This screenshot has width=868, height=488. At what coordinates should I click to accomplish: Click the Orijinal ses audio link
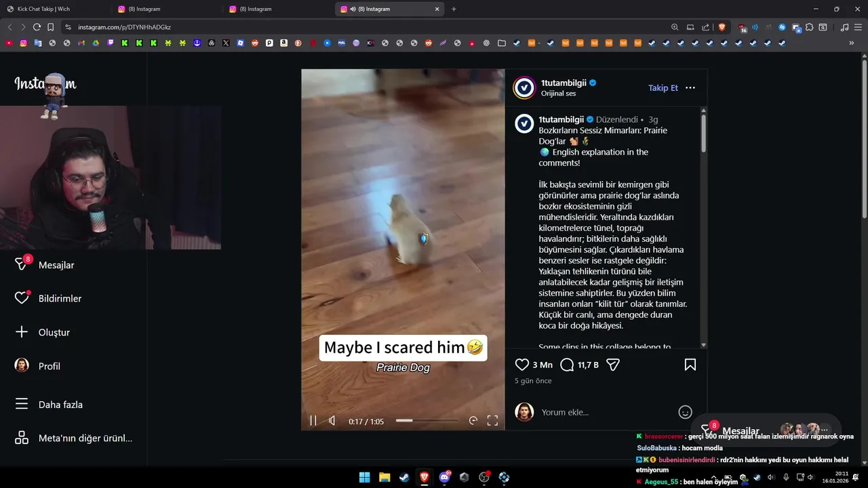click(x=558, y=94)
